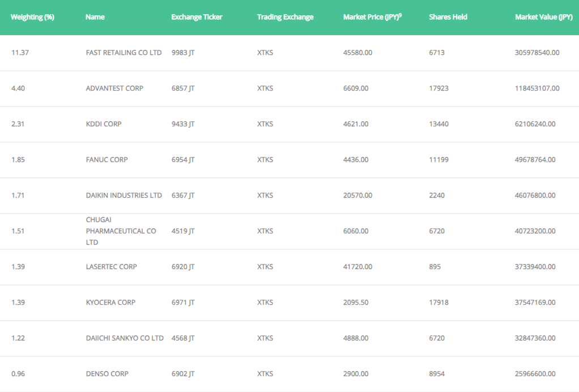Select ticker 6971 JT
The height and width of the screenshot is (392, 579).
coord(183,302)
